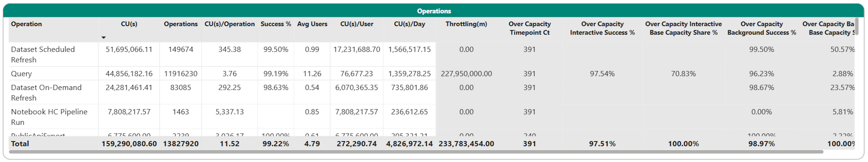This screenshot has height=162, width=868.
Task: Click the descending sort arrow under CU(s)
Action: point(104,38)
